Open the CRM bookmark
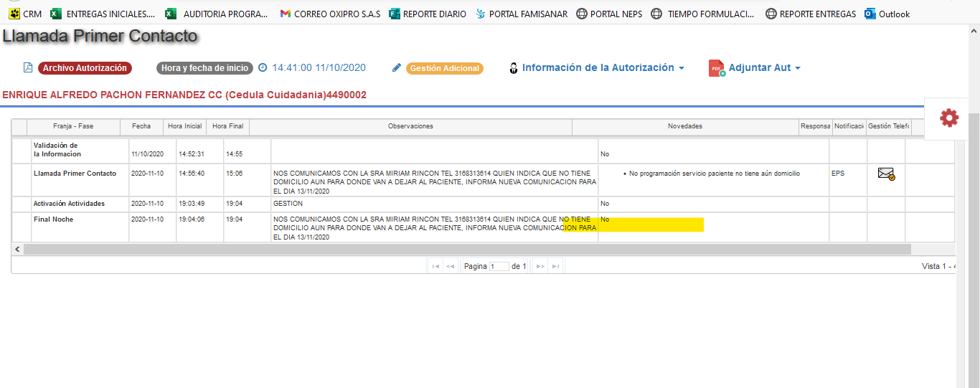The image size is (980, 388). coord(25,14)
